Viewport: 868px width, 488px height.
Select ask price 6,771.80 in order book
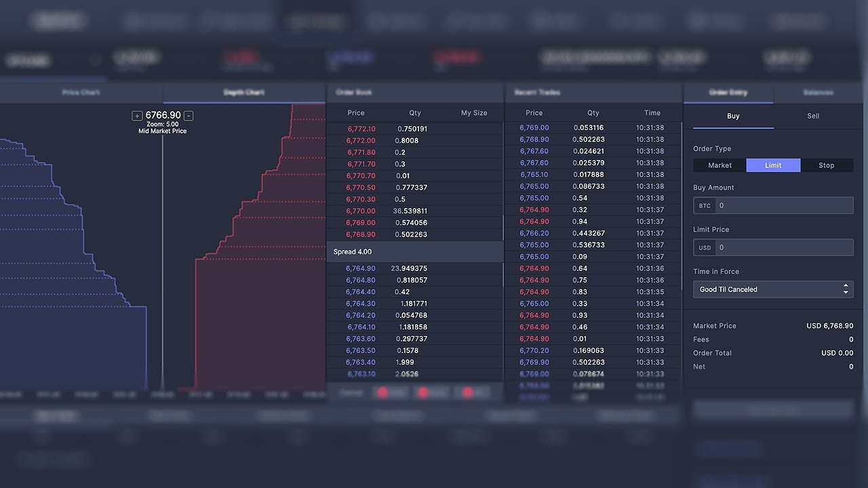pyautogui.click(x=361, y=152)
